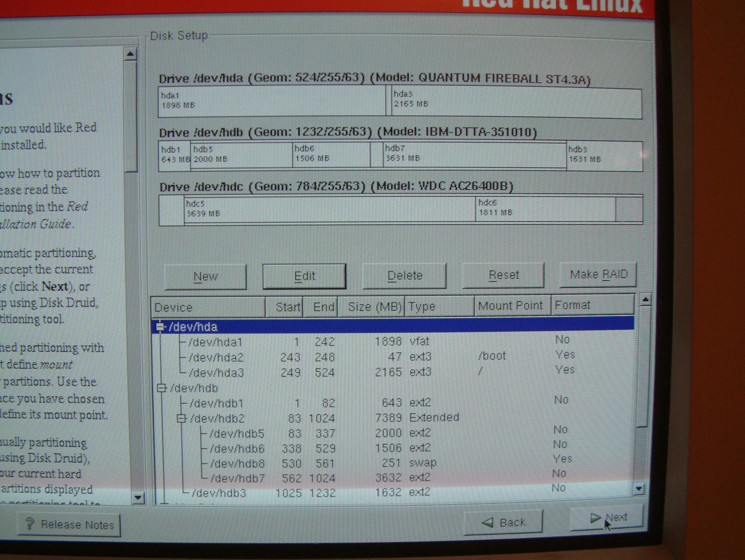Click help panel scroll down arrow
This screenshot has width=745, height=560.
[138, 498]
